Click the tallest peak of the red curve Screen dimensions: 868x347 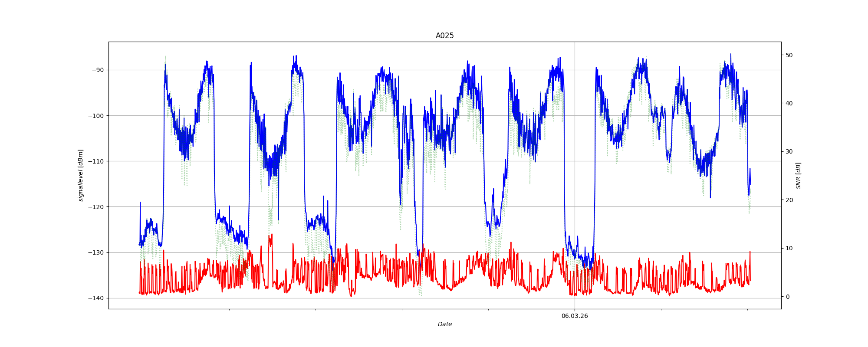click(x=272, y=235)
